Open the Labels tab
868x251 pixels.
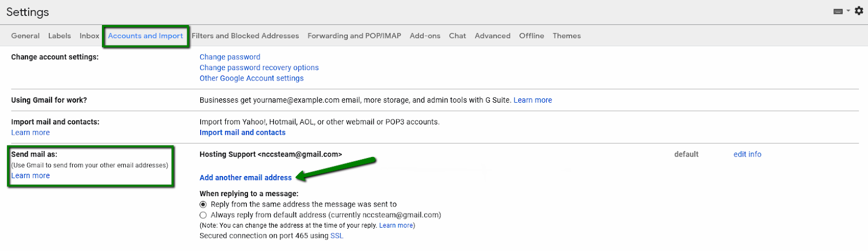[59, 36]
